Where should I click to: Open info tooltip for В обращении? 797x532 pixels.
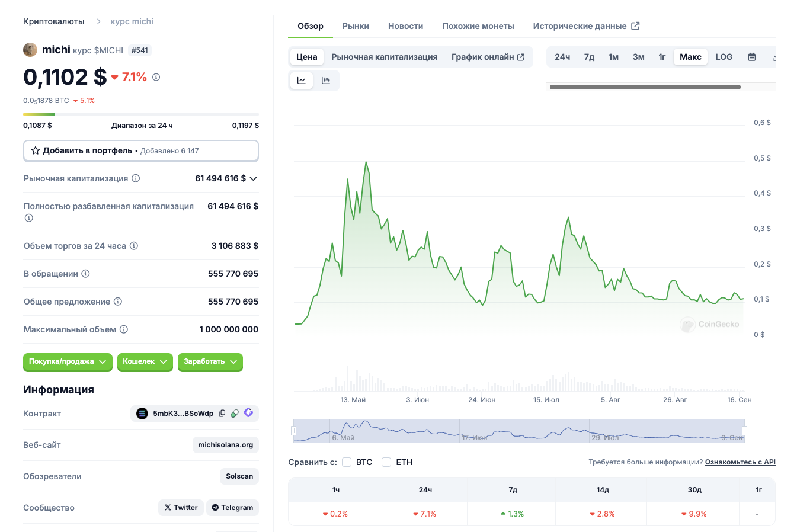coord(85,274)
